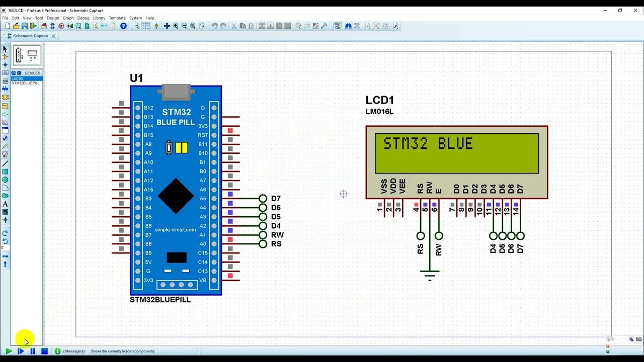Open the System menu
Image resolution: width=644 pixels, height=362 pixels.
tap(135, 18)
